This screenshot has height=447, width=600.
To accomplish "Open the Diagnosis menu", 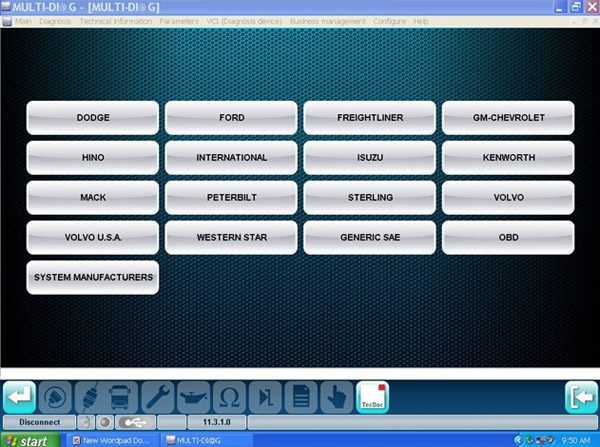I will 55,21.
